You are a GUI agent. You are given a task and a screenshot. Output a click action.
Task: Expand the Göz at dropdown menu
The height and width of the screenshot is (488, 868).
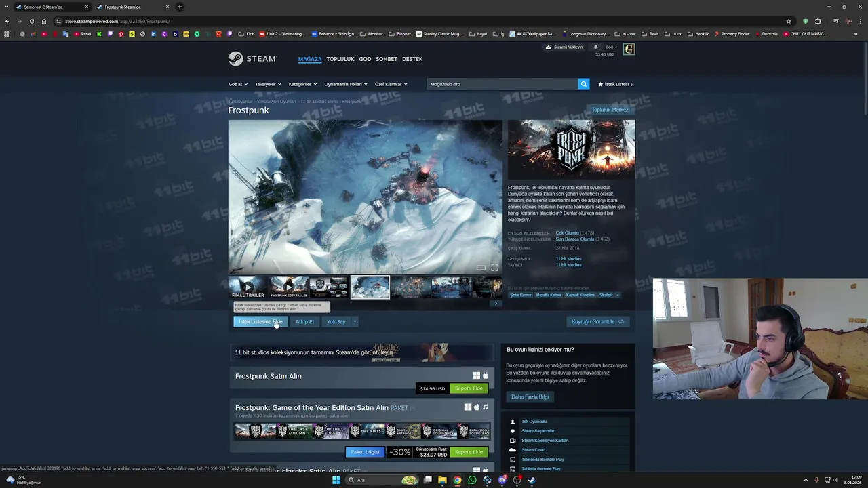coord(238,84)
